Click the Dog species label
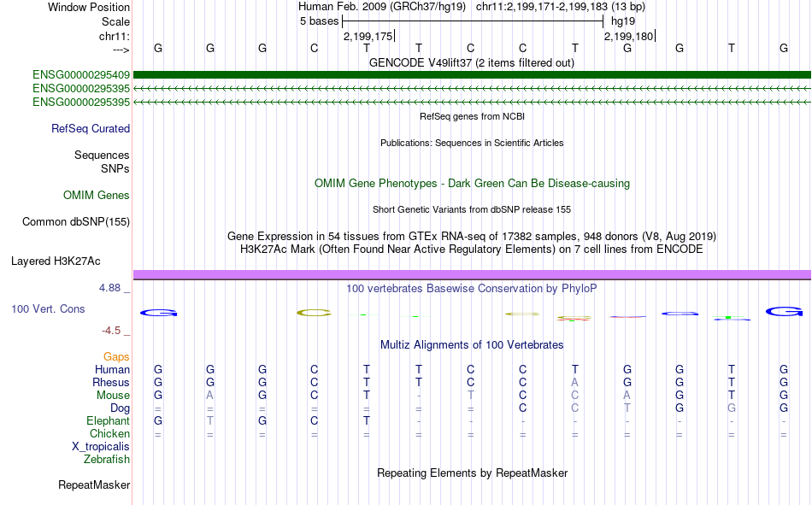This screenshot has width=812, height=505. click(x=120, y=408)
